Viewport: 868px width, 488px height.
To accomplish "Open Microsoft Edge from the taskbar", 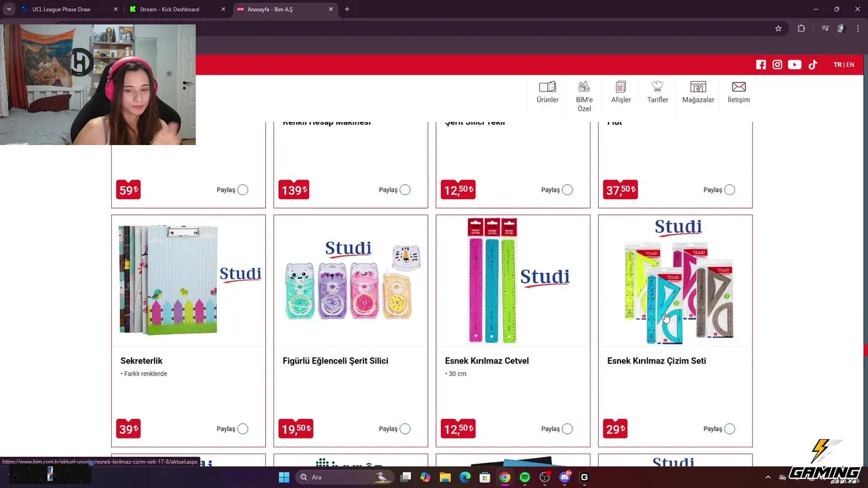I will (x=465, y=477).
